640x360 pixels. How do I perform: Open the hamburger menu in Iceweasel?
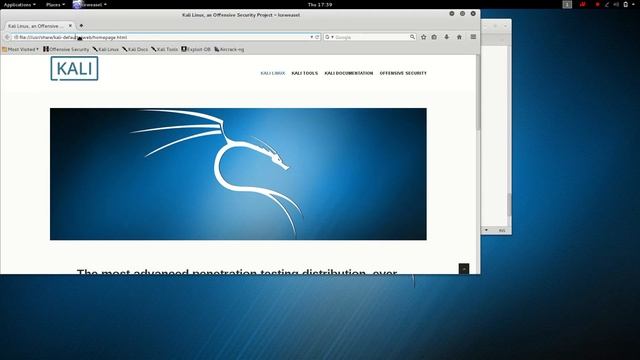473,37
